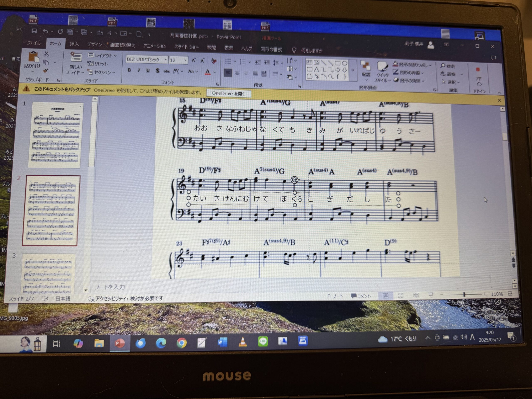This screenshot has width=532, height=399.
Task: Toggle Bold formatting
Action: pos(129,70)
